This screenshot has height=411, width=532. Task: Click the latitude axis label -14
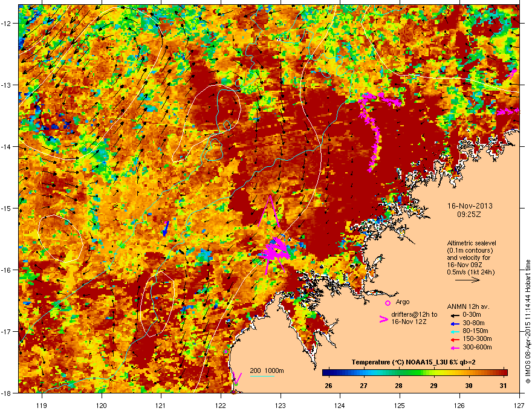click(7, 147)
